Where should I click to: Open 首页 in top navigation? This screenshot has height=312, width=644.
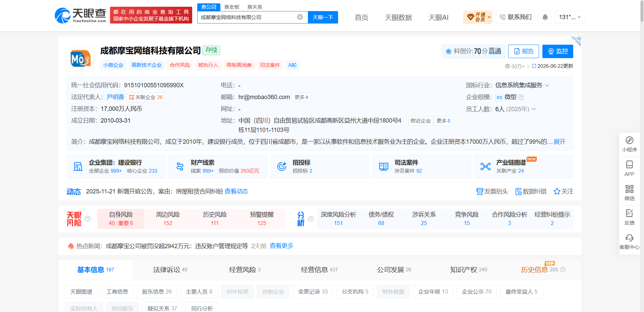click(361, 17)
